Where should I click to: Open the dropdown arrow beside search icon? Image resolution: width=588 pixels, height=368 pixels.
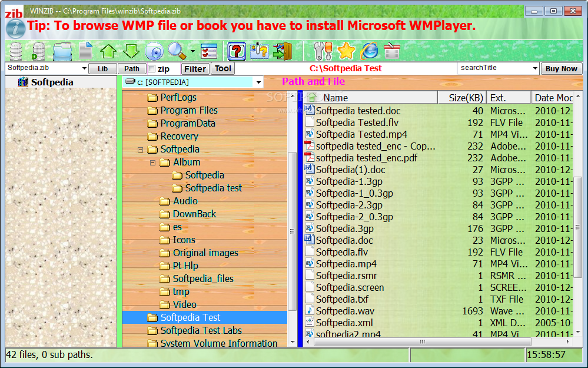coord(192,51)
